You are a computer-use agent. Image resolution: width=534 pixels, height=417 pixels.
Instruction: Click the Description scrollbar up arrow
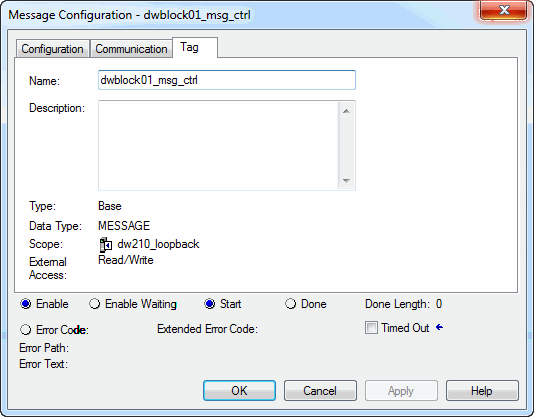click(346, 111)
